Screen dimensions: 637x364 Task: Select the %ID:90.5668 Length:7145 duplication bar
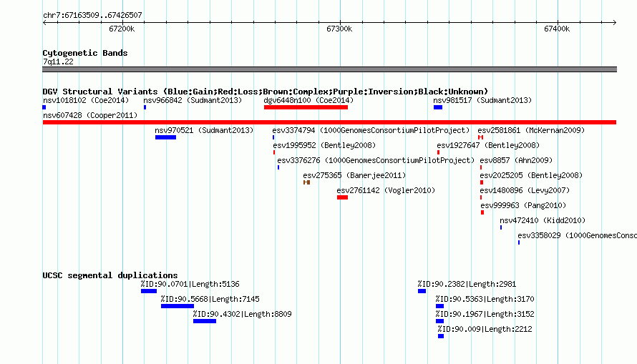pyautogui.click(x=177, y=306)
